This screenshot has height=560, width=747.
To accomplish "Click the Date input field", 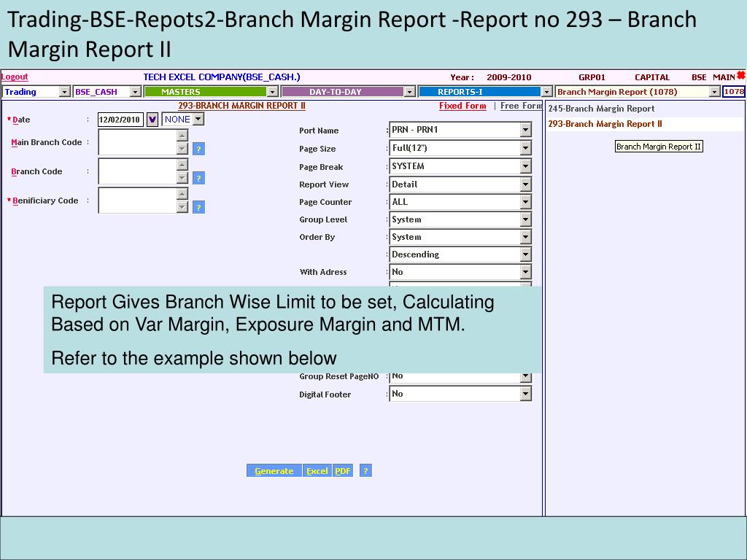I will click(x=120, y=120).
